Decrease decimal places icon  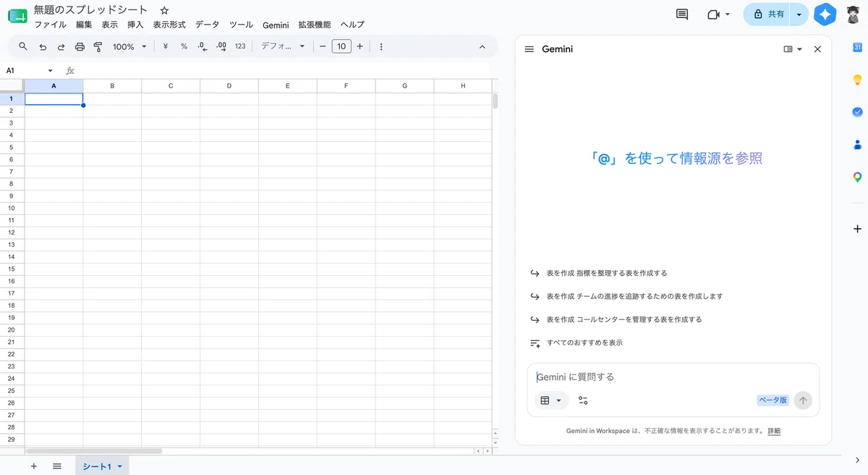203,46
